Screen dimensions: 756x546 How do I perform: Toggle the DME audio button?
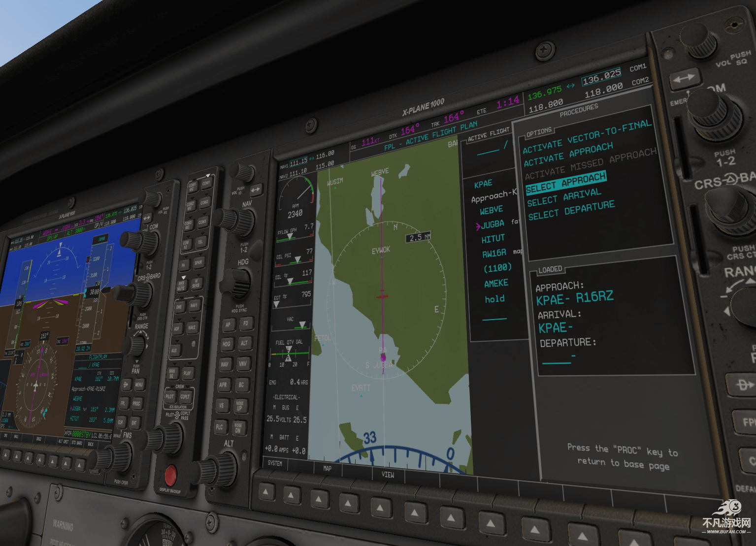179,307
